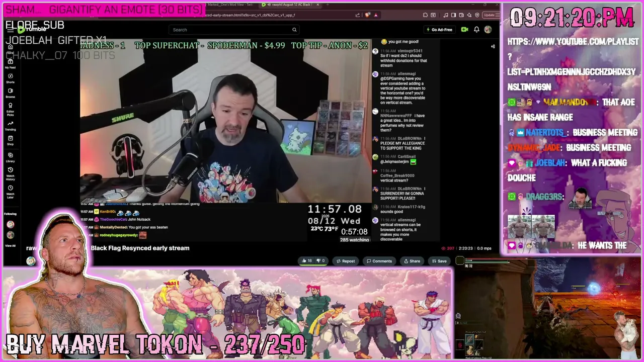Open the Rumble account avatar menu

click(x=488, y=30)
